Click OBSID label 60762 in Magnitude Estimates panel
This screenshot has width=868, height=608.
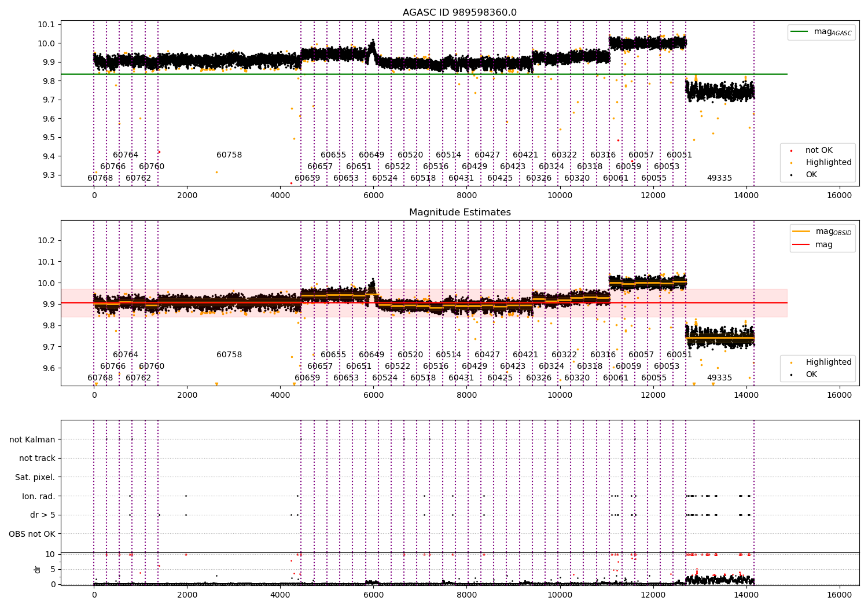click(138, 378)
